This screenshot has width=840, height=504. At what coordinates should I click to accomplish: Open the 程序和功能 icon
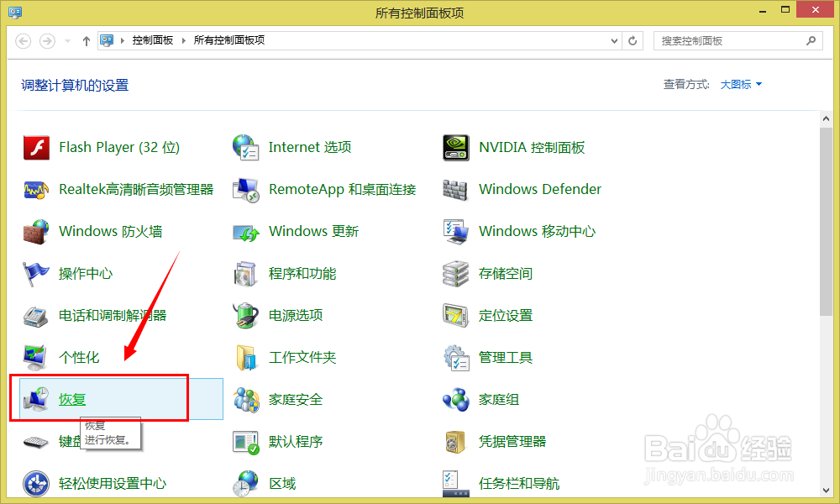coord(246,274)
